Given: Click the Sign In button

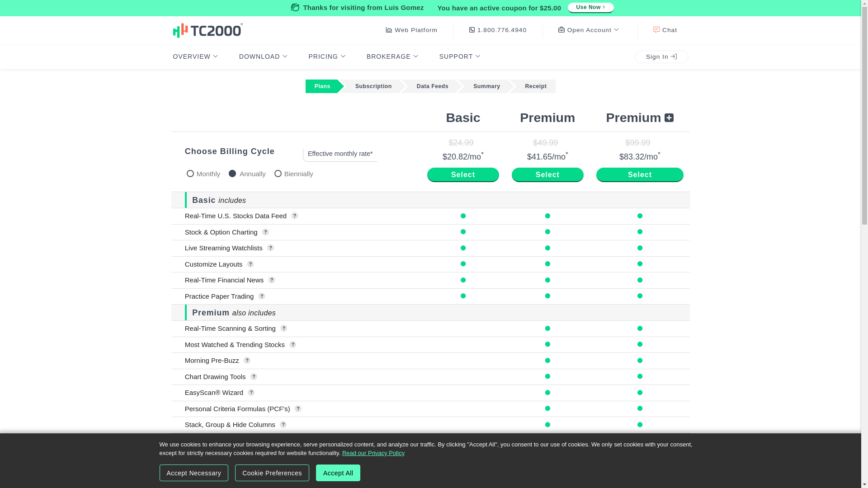Looking at the screenshot, I should coord(661,57).
